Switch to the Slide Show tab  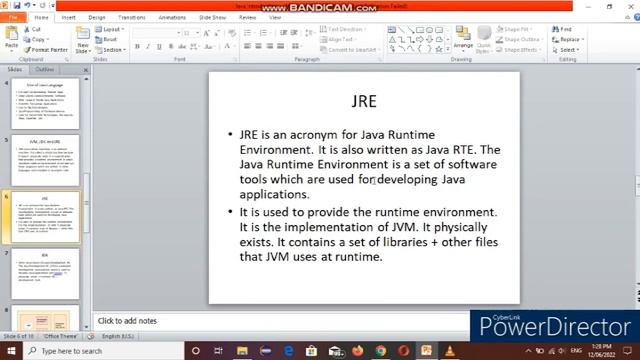click(x=212, y=18)
